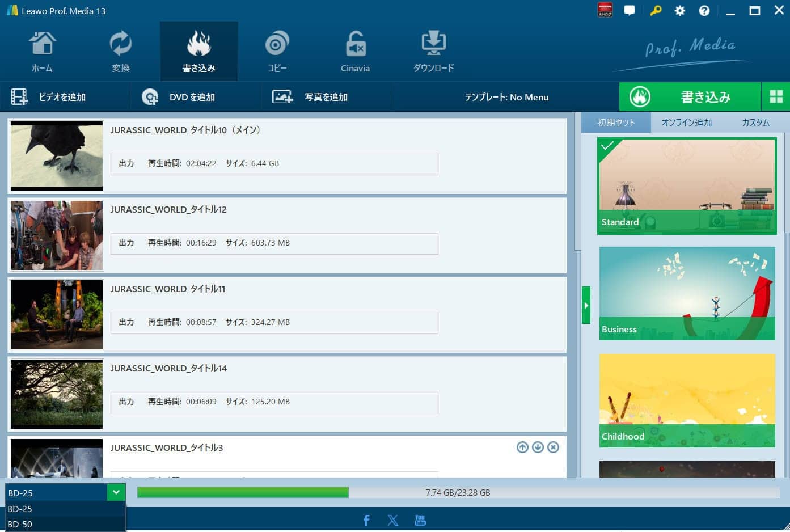
Task: Open the カスタム templates tab
Action: pos(755,123)
